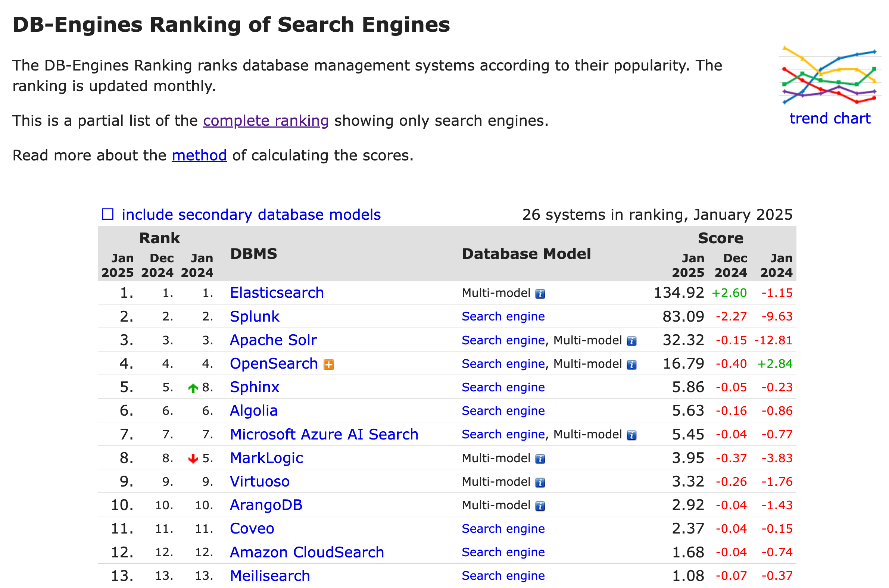Click the info icon in Virtuoso row
889x588 pixels.
540,482
